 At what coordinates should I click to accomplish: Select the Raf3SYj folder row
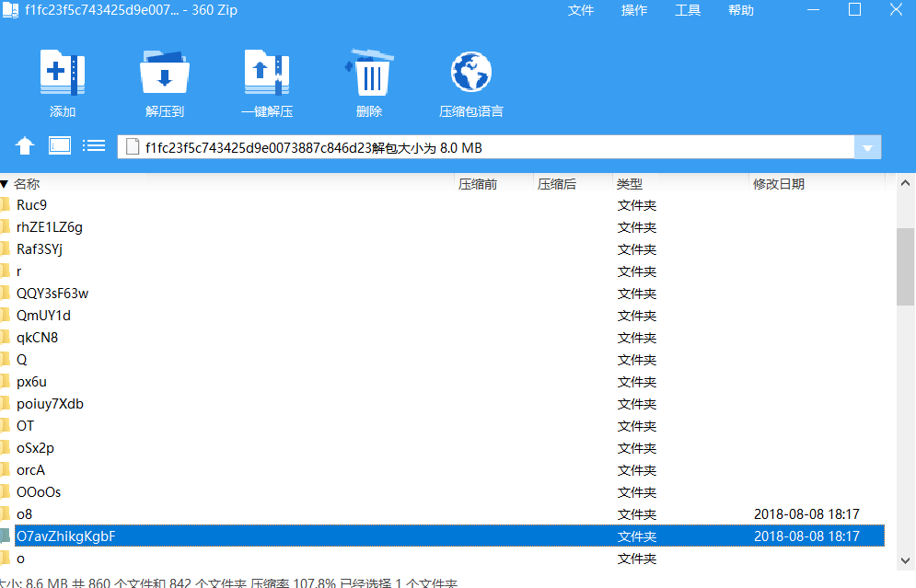point(442,249)
